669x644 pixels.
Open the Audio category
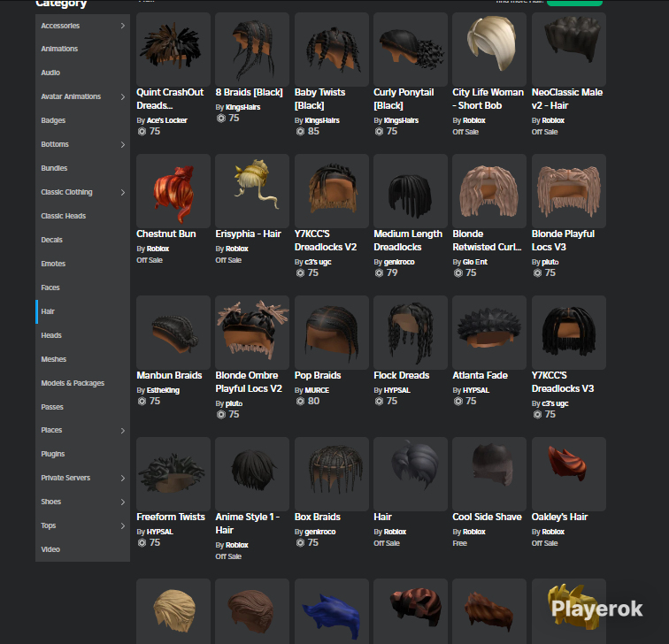pos(50,73)
